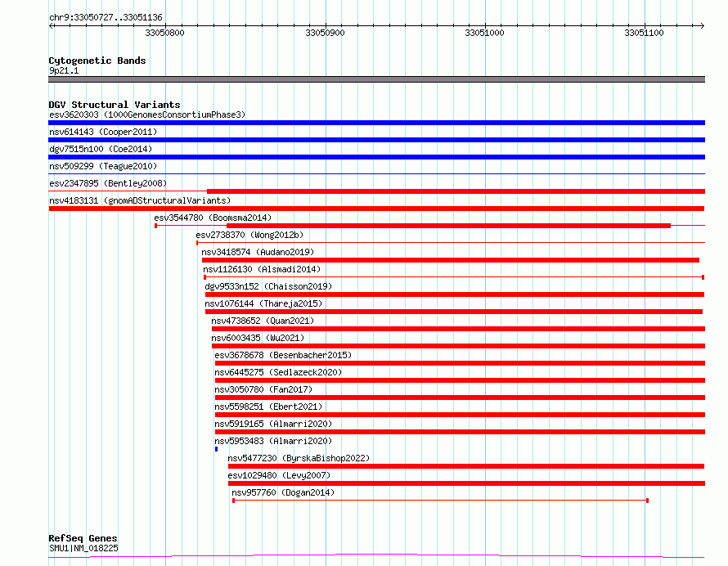
Task: Click the red bar under nsv5919165
Action: [x=460, y=432]
